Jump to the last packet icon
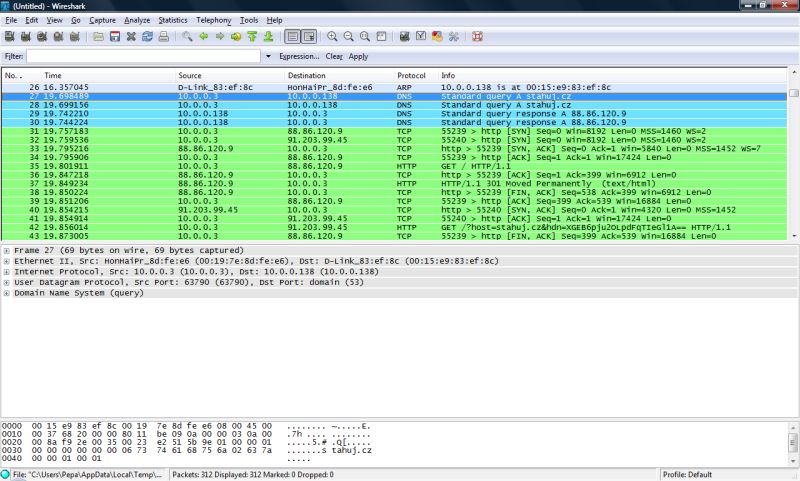 coord(268,36)
